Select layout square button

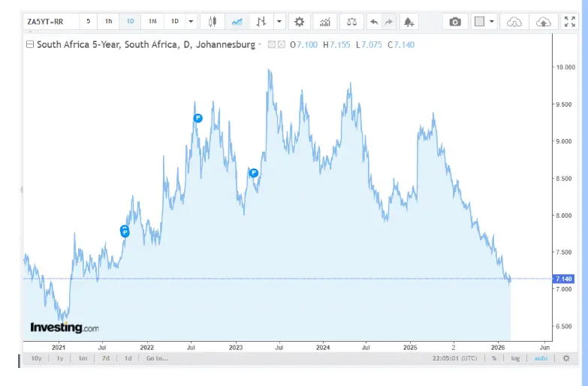(x=479, y=22)
